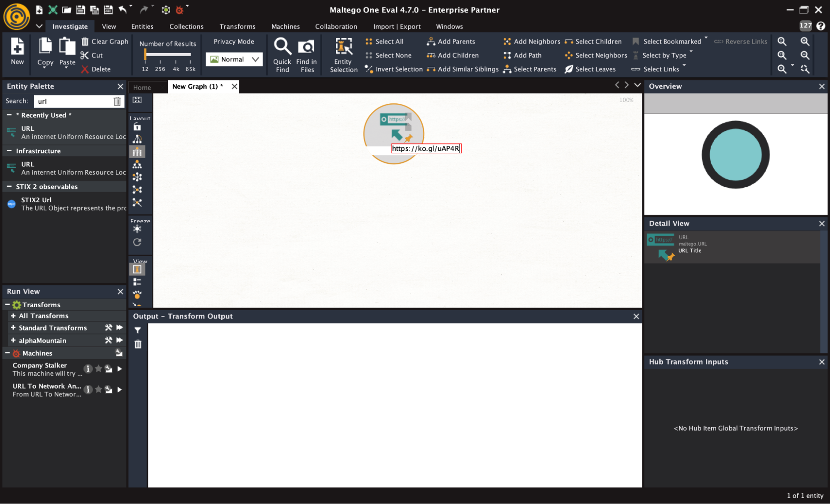Click the save all disks icon
The width and height of the screenshot is (830, 504).
coord(94,10)
